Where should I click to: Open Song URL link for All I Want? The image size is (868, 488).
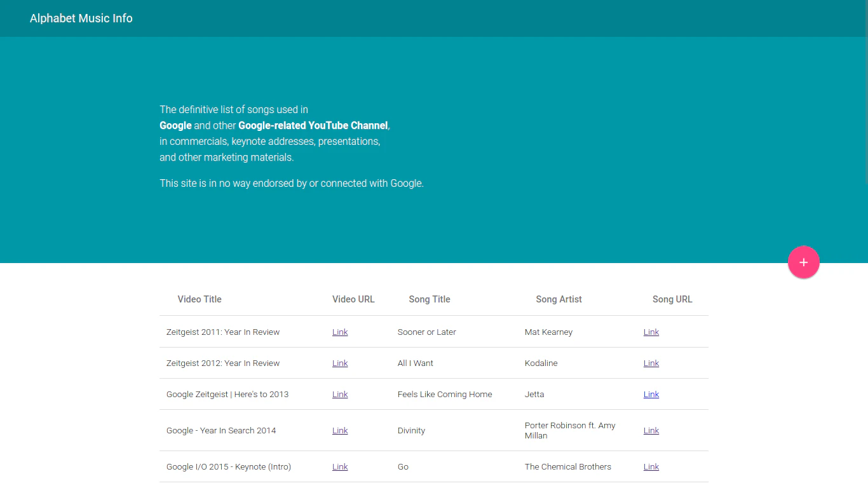[x=651, y=363]
